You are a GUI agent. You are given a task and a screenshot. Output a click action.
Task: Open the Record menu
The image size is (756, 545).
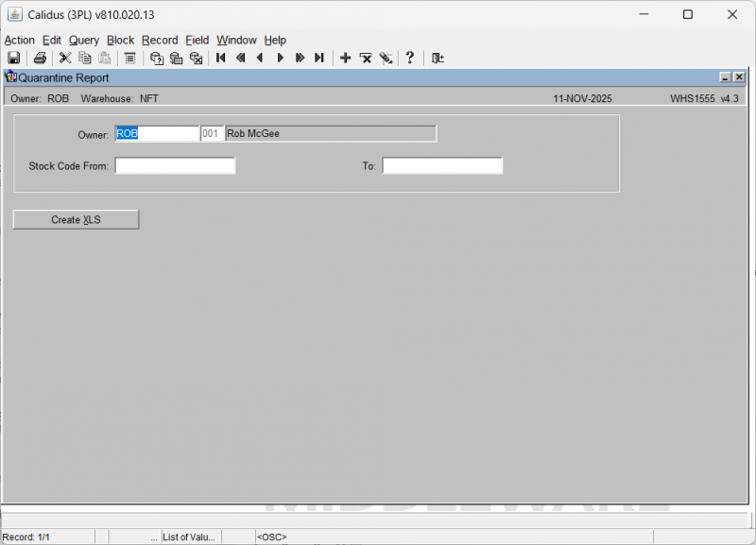click(x=160, y=41)
